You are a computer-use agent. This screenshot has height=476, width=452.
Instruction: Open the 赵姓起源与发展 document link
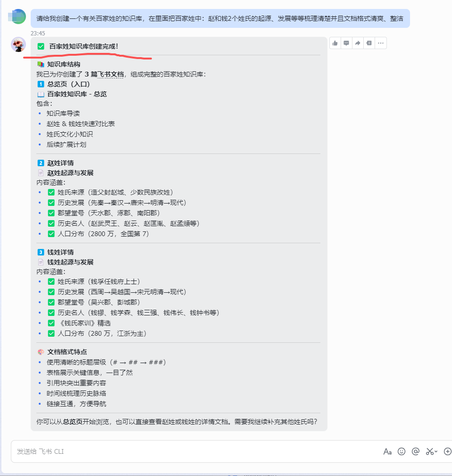[70, 173]
